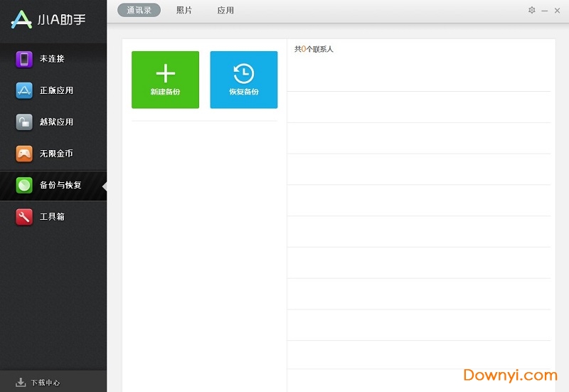This screenshot has height=392, width=569.
Task: Click the 小A助手 logo icon
Action: 21,20
